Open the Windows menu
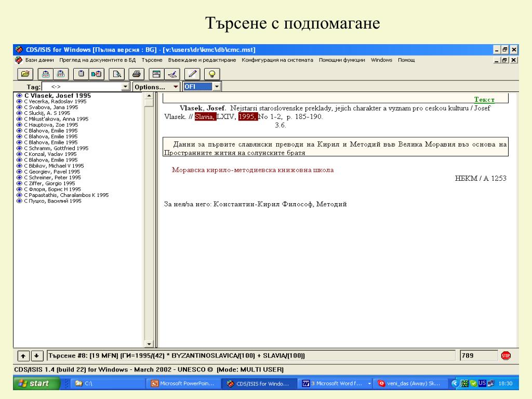This screenshot has width=532, height=399. [381, 60]
